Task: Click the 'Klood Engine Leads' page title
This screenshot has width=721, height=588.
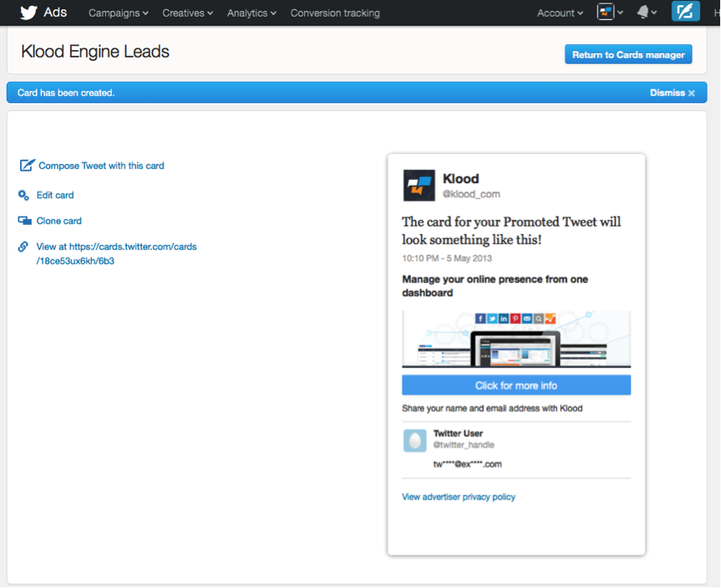Action: (95, 52)
